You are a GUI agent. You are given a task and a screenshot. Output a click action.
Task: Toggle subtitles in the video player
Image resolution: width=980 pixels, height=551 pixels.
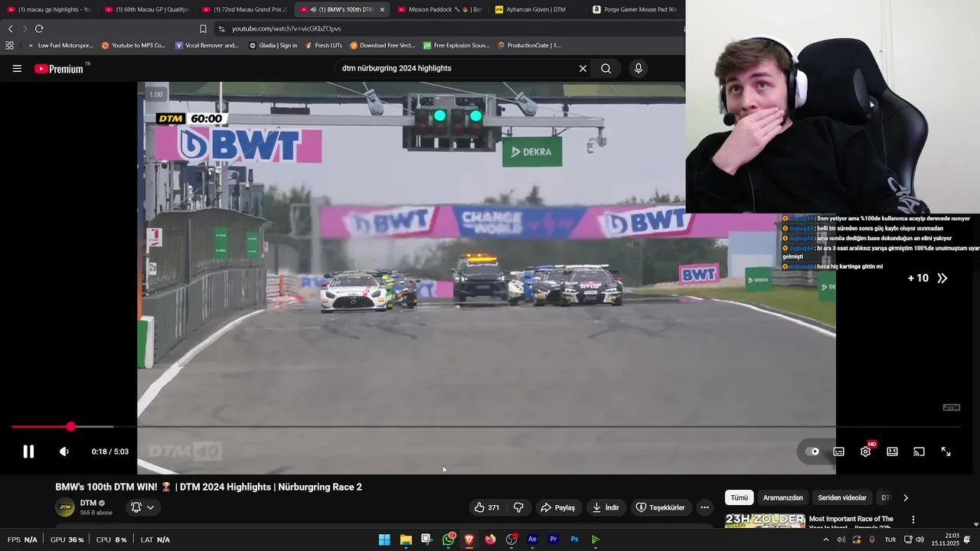(x=839, y=452)
